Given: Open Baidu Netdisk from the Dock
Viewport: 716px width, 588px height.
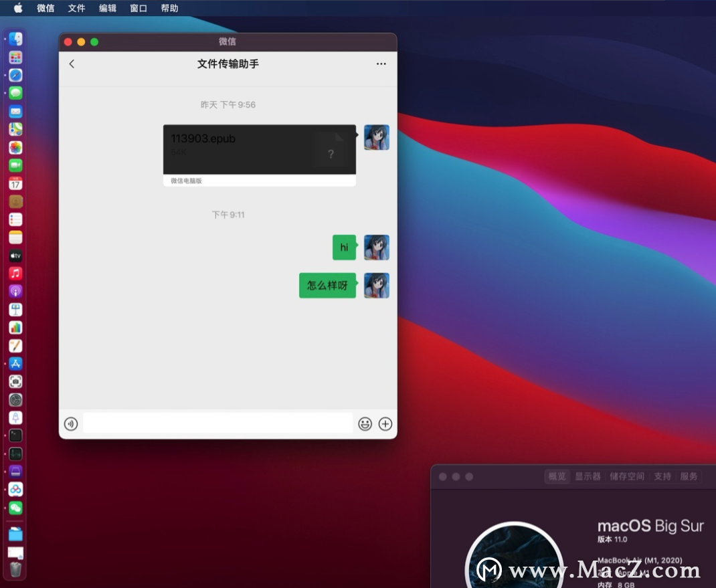Looking at the screenshot, I should tap(15, 490).
